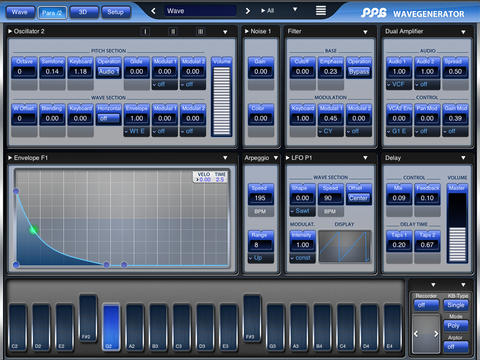This screenshot has width=480, height=360.
Task: Adjust the oscillator Volume slider
Action: pyautogui.click(x=222, y=101)
